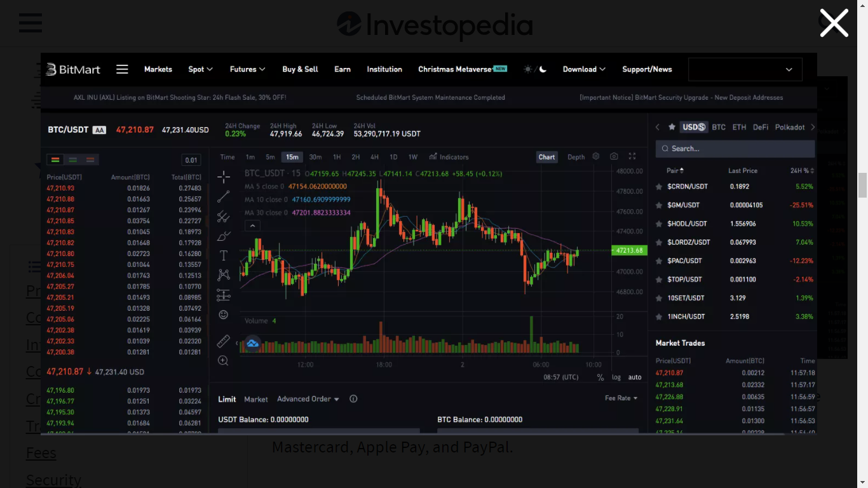Toggle auto scale on chart

tap(635, 377)
